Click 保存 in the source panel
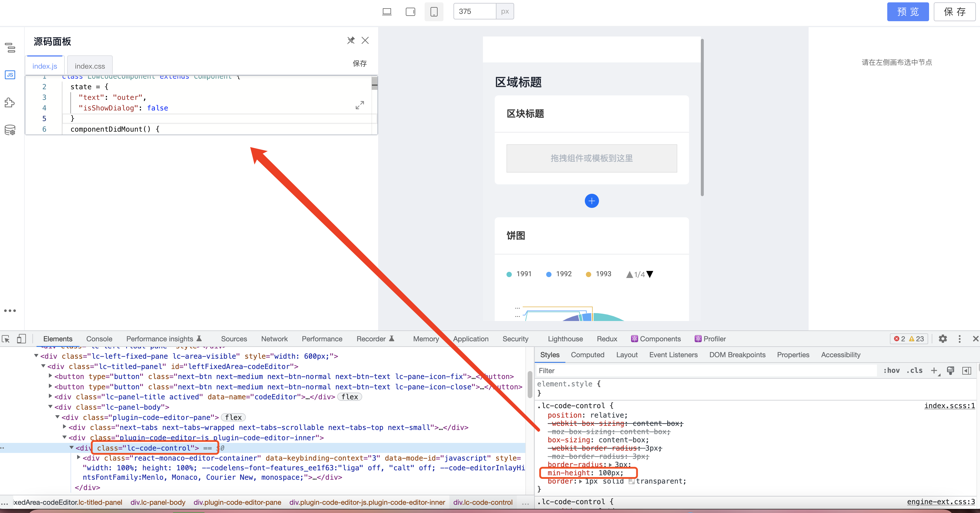The height and width of the screenshot is (513, 980). [360, 64]
